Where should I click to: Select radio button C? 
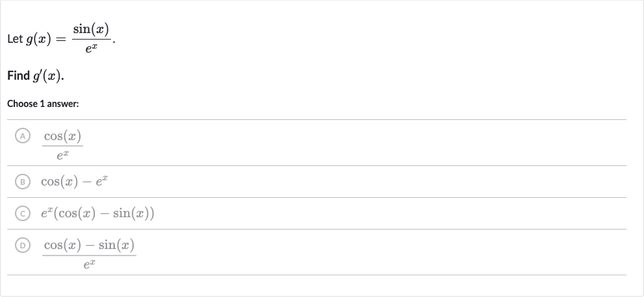click(23, 213)
